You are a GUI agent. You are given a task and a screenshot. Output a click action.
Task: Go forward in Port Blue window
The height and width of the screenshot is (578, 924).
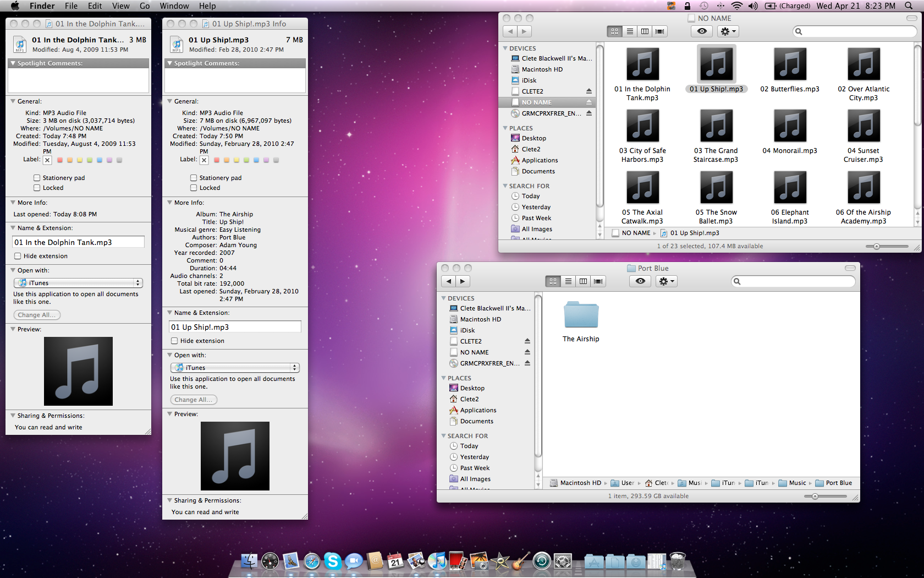click(463, 281)
